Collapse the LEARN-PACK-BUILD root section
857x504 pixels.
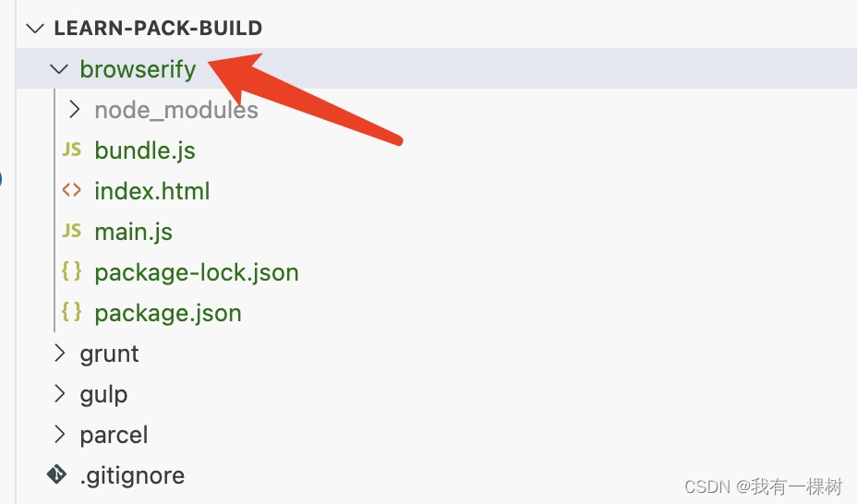click(x=36, y=28)
